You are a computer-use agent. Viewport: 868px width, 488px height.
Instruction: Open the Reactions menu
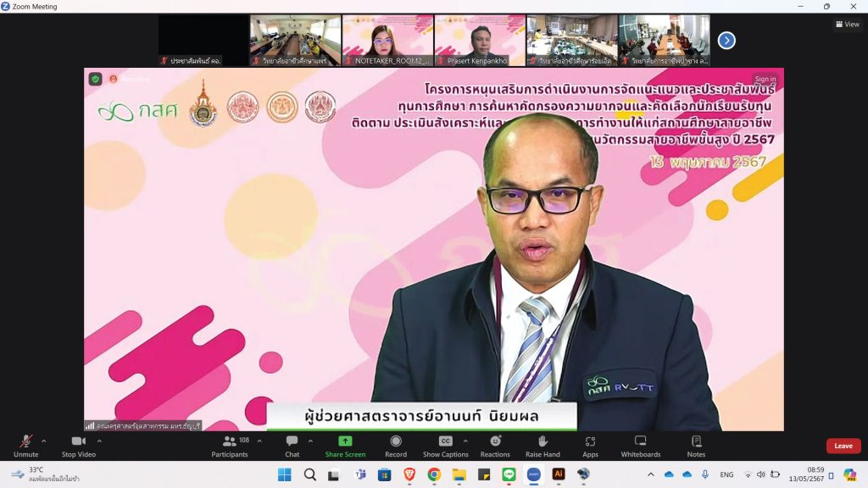tap(495, 446)
